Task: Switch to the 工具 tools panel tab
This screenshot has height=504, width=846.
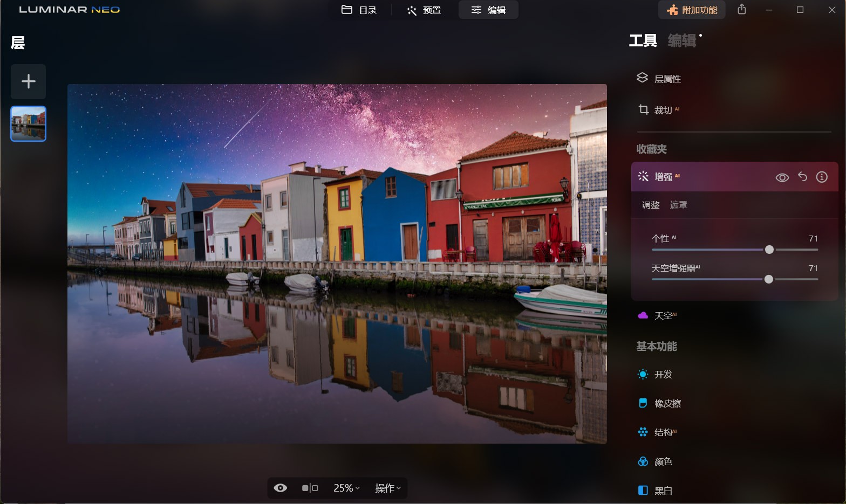Action: 643,41
